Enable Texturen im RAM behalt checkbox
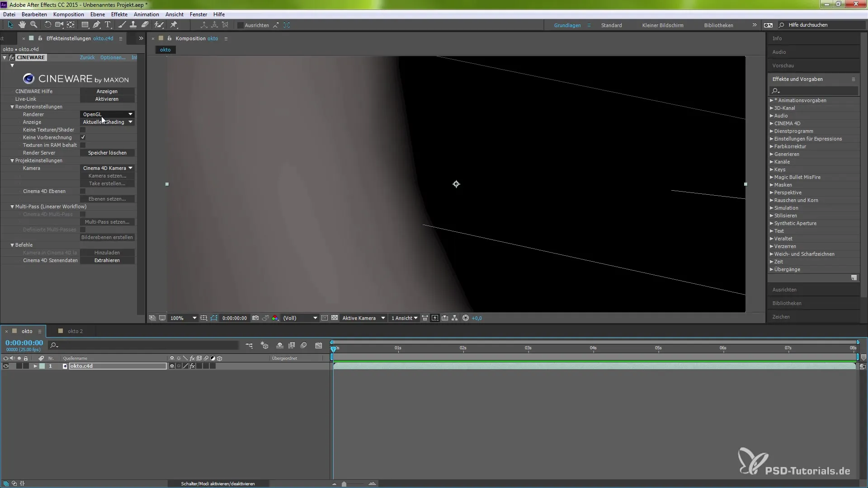Image resolution: width=868 pixels, height=488 pixels. [83, 145]
